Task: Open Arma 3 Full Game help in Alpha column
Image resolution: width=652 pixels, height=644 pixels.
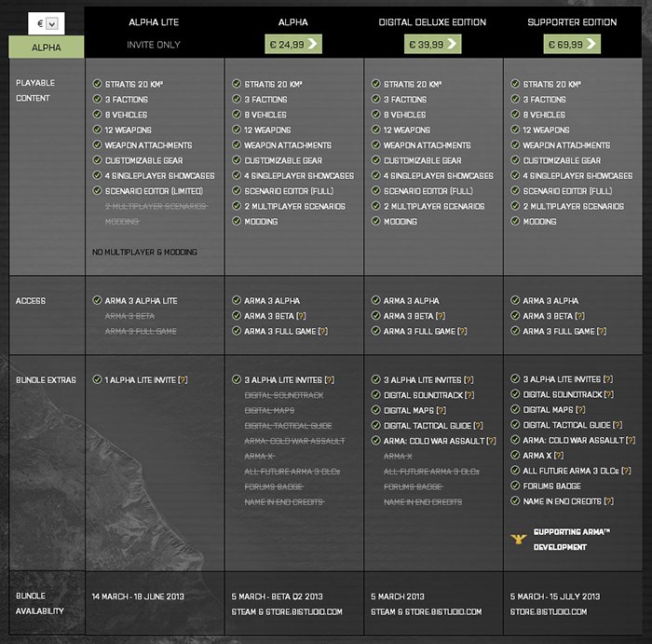Action: click(322, 331)
